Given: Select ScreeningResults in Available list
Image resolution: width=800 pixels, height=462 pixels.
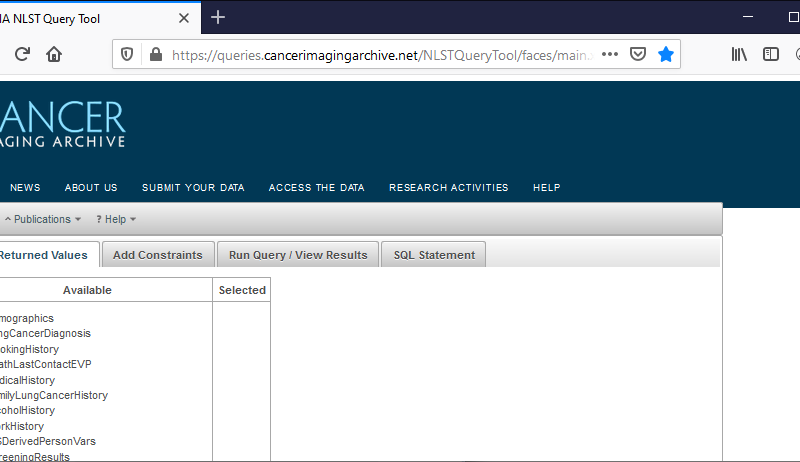Looking at the screenshot, I should [x=35, y=456].
